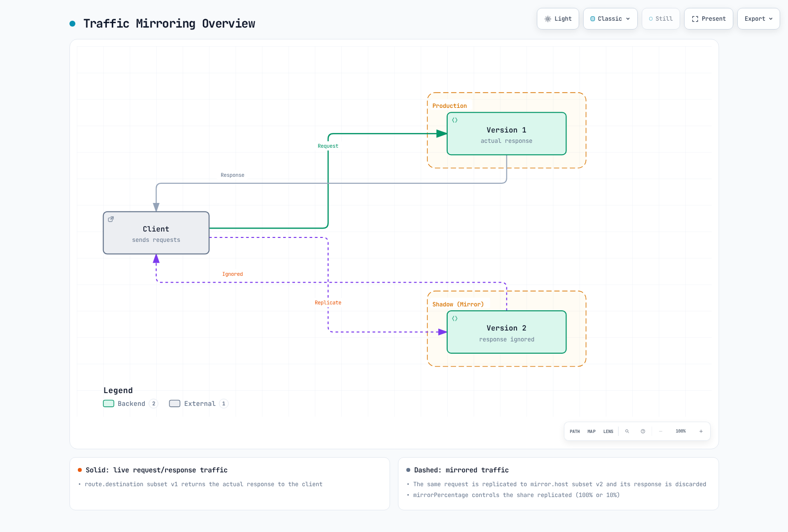Click the code icon on Version 2 node
Image resolution: width=788 pixels, height=532 pixels.
point(455,319)
